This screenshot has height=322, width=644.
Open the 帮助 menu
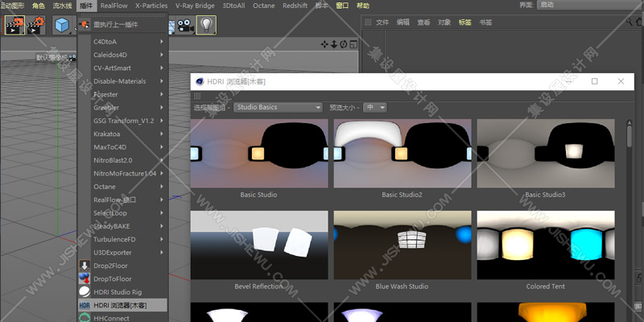coord(363,6)
